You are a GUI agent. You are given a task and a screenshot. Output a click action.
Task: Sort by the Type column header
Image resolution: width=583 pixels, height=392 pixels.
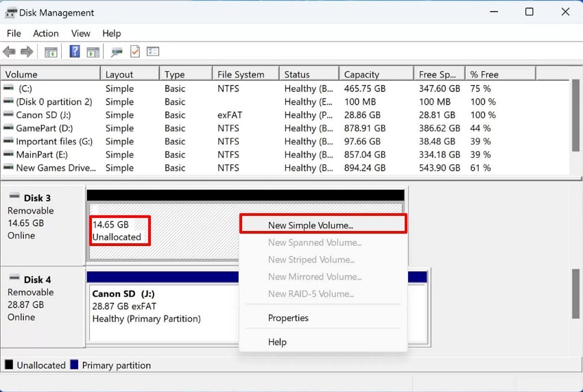point(187,74)
